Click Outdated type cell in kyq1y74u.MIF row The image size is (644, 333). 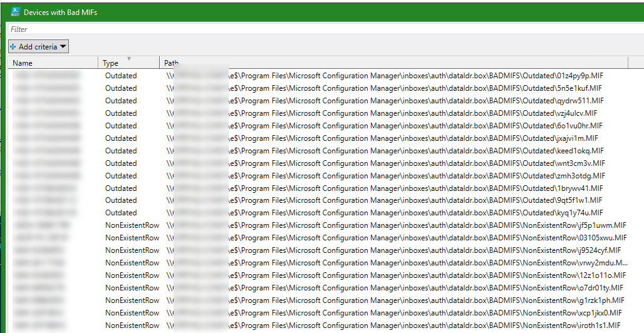[121, 213]
